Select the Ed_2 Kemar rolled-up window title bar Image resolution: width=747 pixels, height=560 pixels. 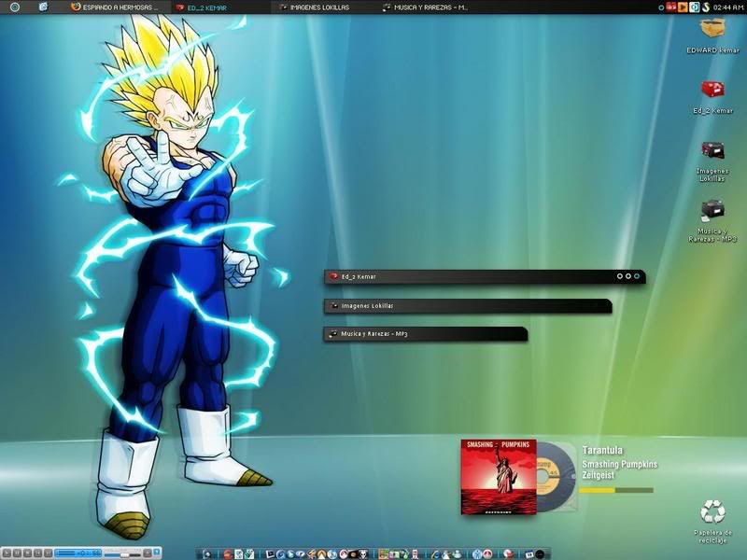[x=485, y=276]
